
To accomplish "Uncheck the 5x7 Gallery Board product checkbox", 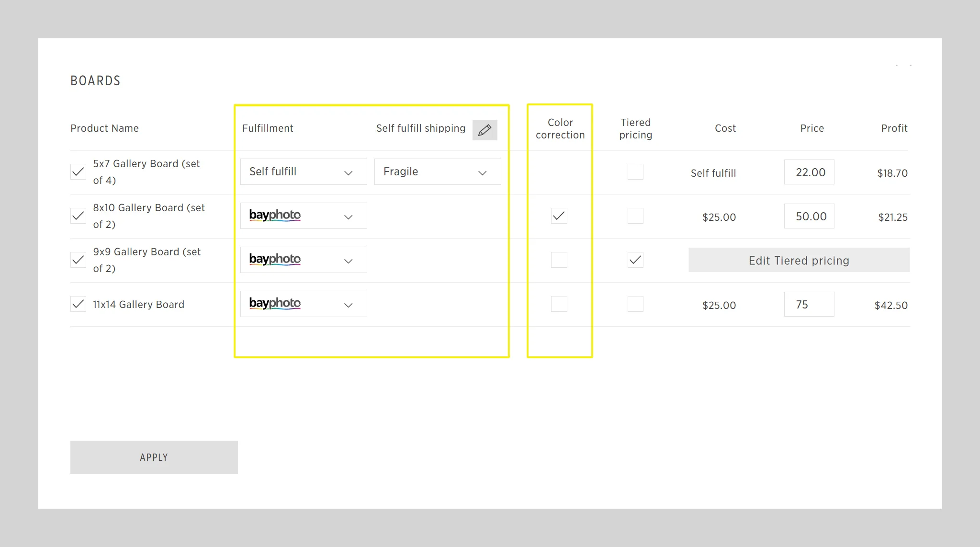I will (78, 171).
